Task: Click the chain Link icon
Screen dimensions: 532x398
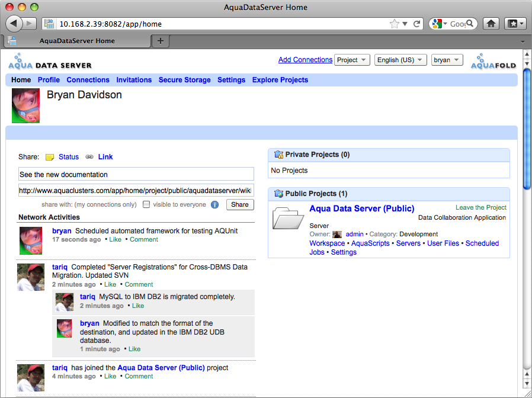Action: click(89, 157)
